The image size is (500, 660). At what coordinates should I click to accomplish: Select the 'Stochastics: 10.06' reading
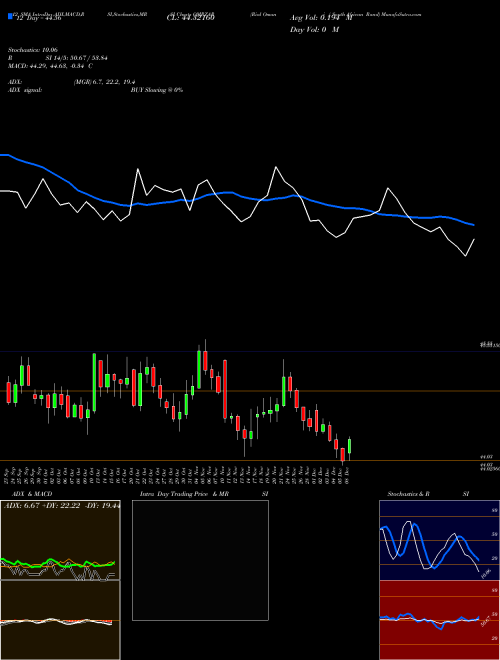point(33,50)
